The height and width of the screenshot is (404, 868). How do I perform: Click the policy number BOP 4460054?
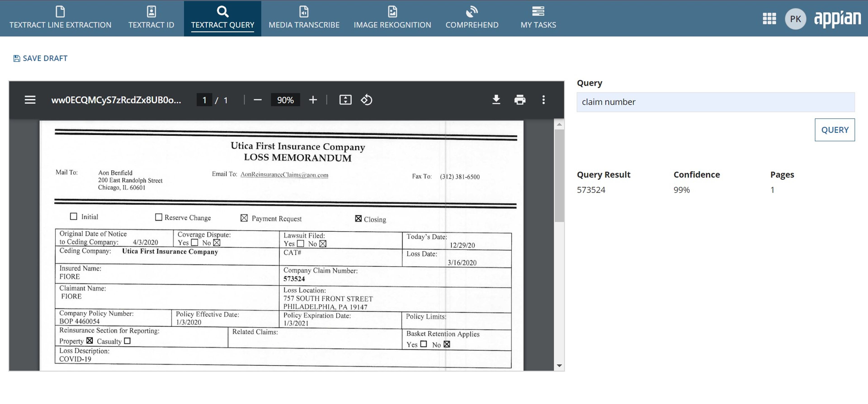click(x=79, y=321)
